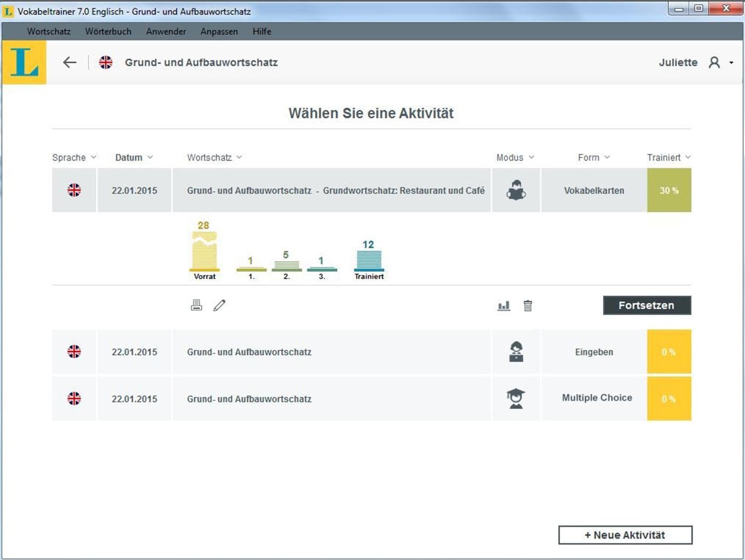Click the date 22.01.2015 in the Eingeben row
Image resolution: width=745 pixels, height=560 pixels.
pyautogui.click(x=134, y=352)
